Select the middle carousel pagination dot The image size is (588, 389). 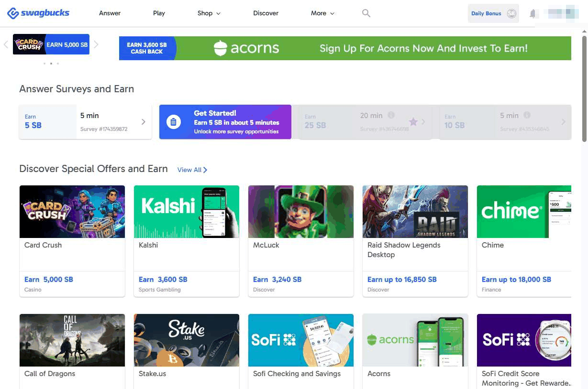point(51,63)
